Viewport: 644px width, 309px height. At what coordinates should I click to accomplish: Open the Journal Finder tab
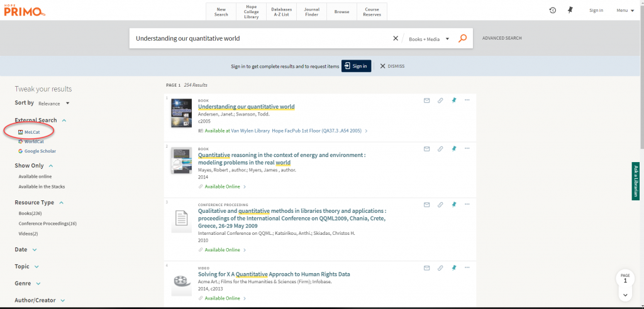311,12
